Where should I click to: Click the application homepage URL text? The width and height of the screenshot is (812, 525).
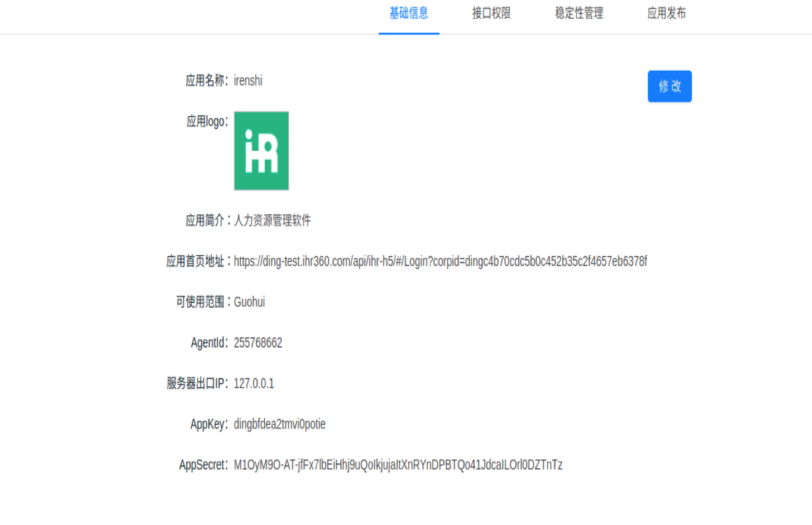440,261
